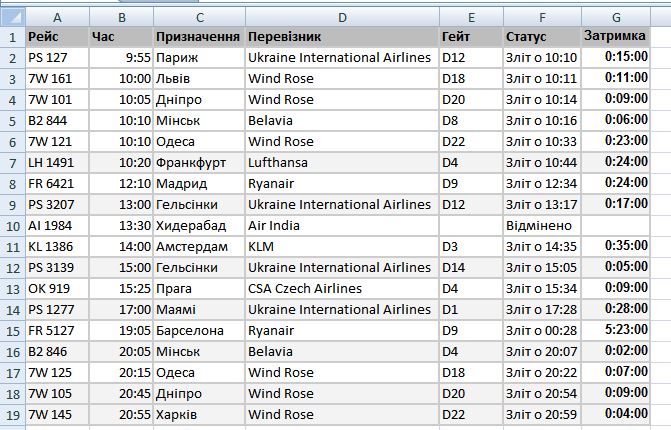671x430 pixels.
Task: Click the Select All corner triangle
Action: tap(13, 17)
